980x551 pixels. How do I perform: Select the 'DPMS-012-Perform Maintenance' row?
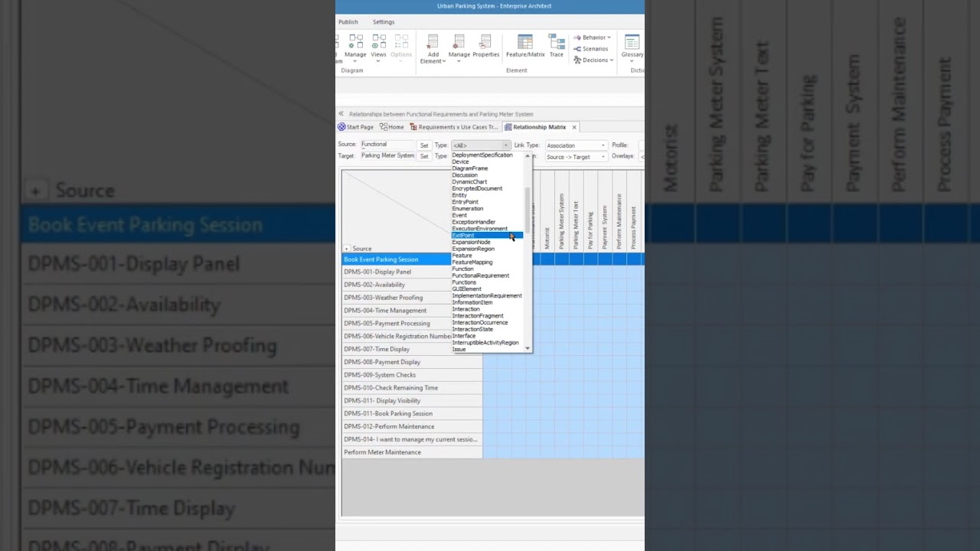pos(412,426)
